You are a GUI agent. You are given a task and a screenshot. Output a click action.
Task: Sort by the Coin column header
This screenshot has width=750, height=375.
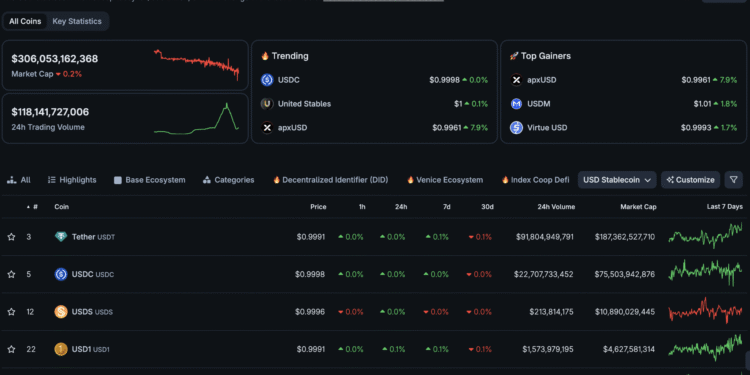tap(61, 207)
